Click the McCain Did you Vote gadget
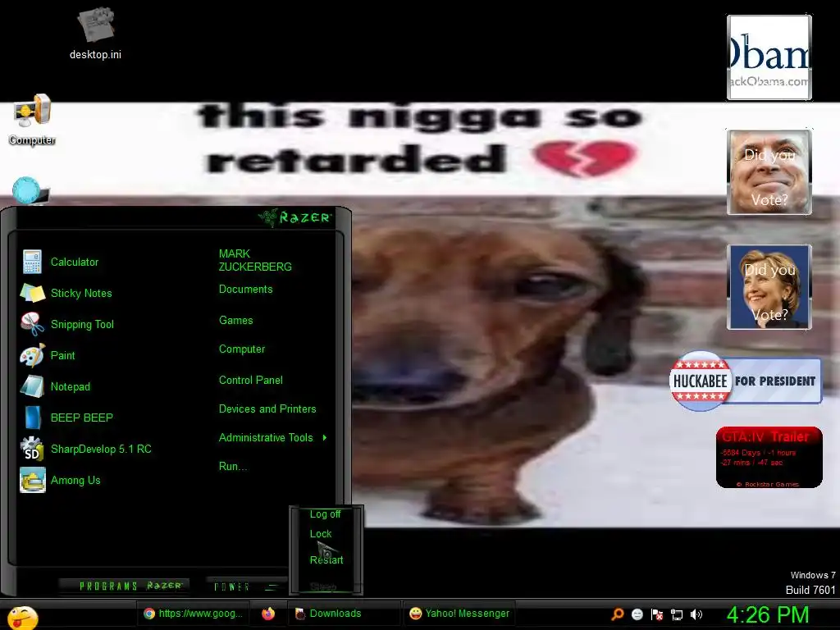 [x=769, y=172]
